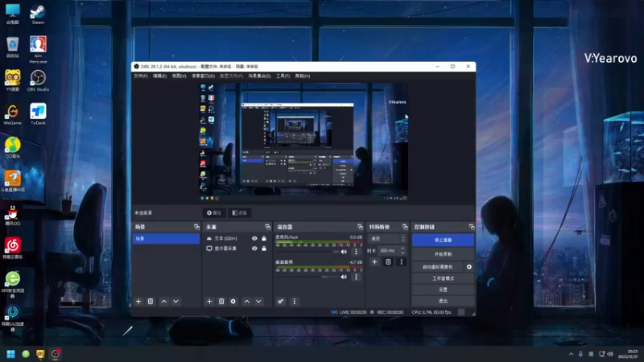Pop out the 场景 dock panel

(x=196, y=227)
